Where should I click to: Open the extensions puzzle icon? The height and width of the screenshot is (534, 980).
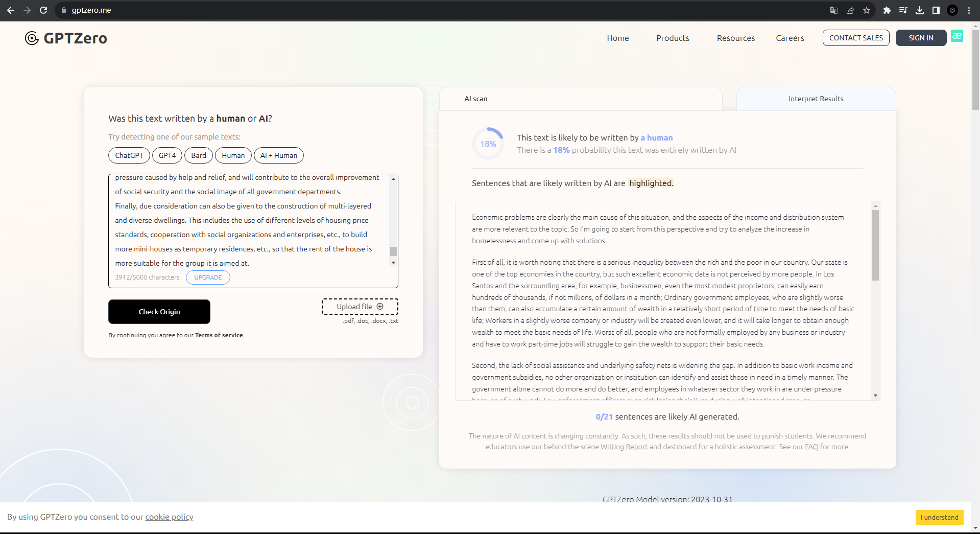887,10
